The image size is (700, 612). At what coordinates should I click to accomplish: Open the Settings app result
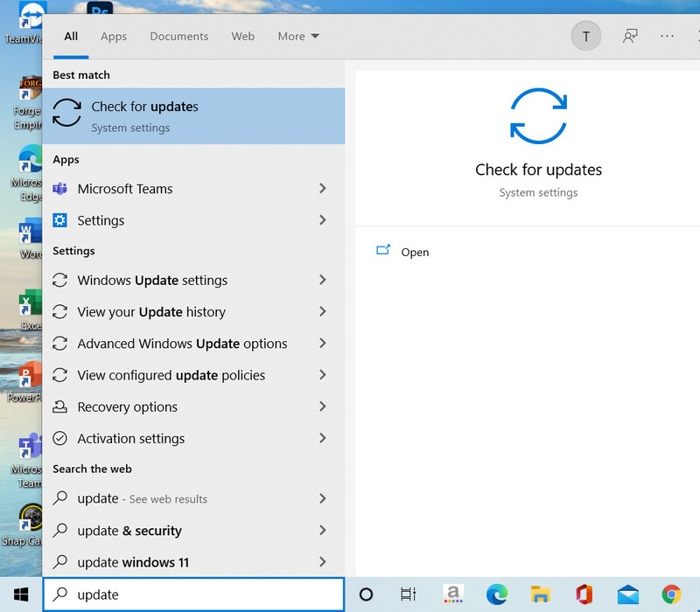click(193, 220)
